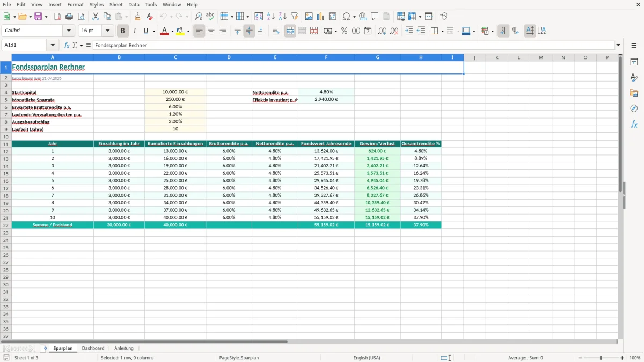Center text vertically
The height and width of the screenshot is (362, 644).
(x=249, y=31)
